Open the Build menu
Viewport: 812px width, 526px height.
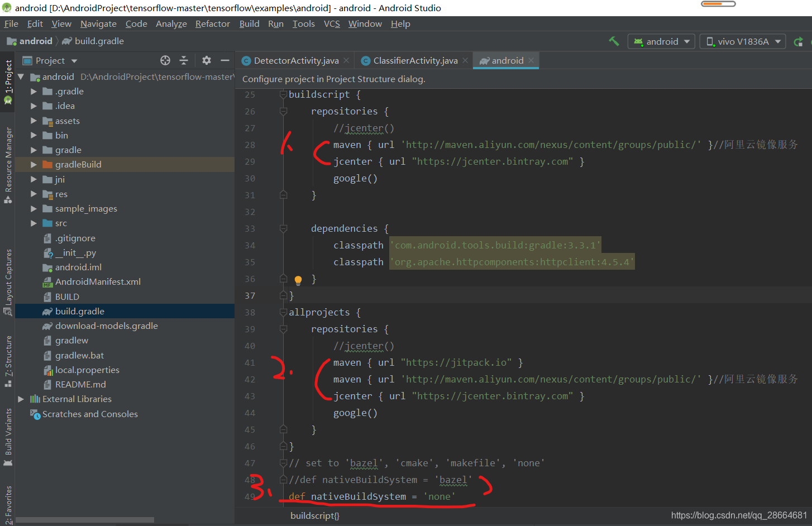click(249, 23)
